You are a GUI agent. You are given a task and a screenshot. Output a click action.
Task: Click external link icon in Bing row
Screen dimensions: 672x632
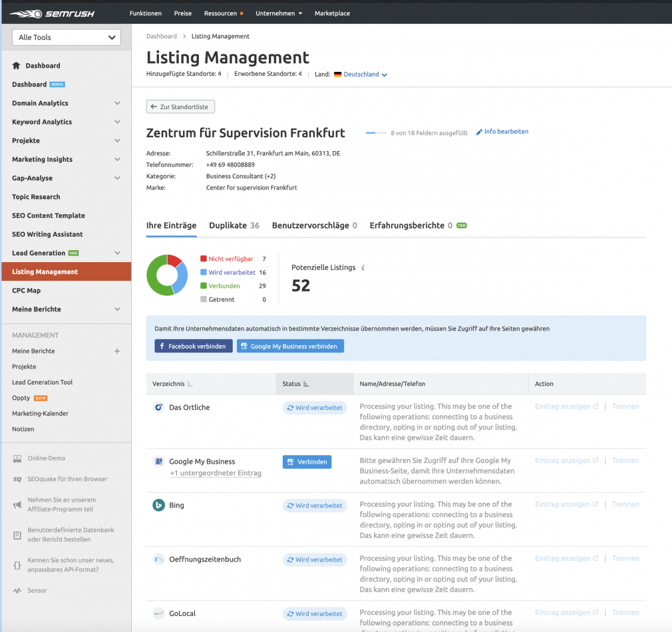595,504
